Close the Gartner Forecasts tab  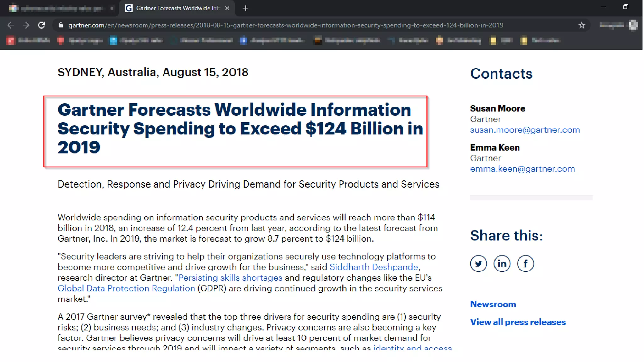click(227, 8)
